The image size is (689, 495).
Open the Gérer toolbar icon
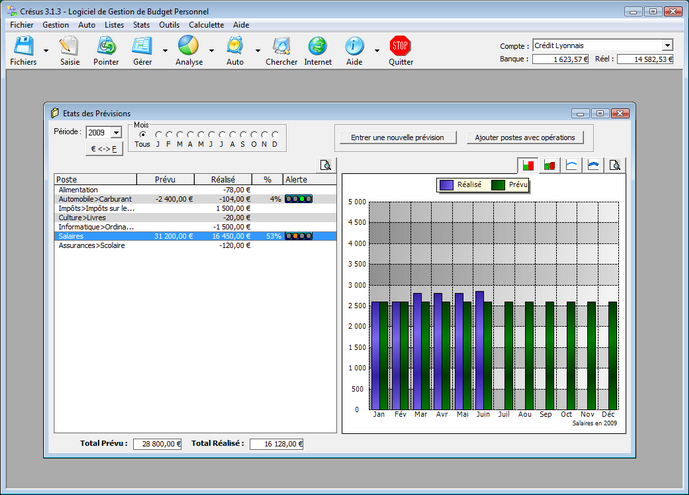coord(142,46)
